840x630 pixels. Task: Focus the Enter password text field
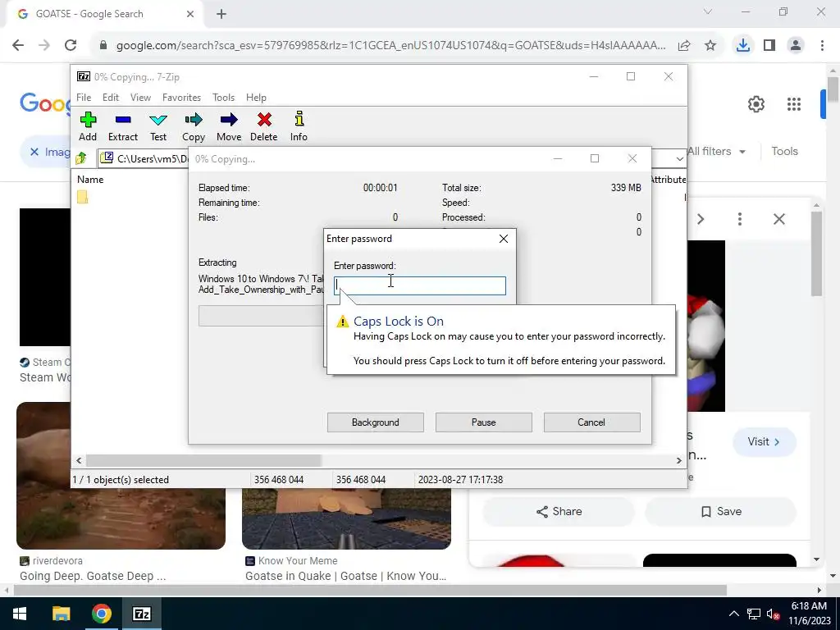(x=419, y=285)
